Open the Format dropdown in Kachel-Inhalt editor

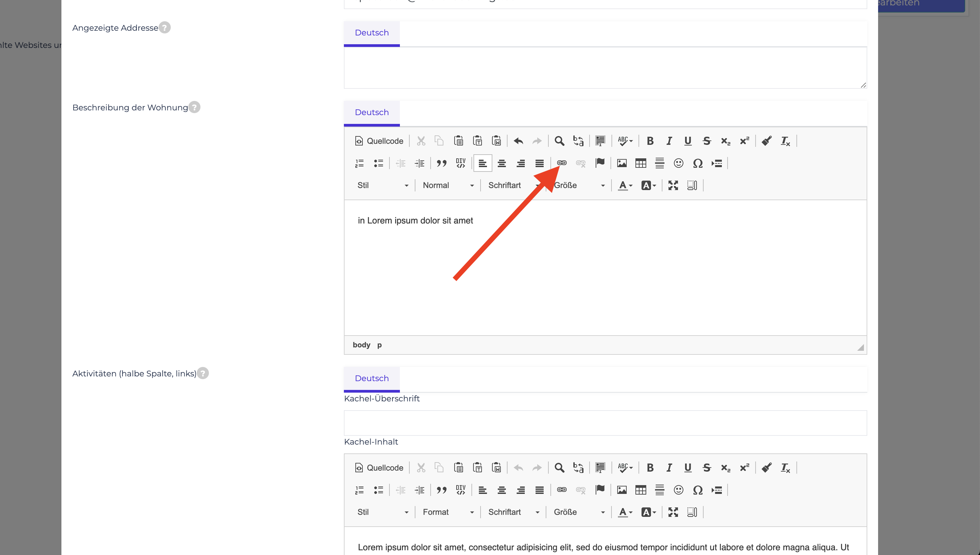[x=448, y=512]
